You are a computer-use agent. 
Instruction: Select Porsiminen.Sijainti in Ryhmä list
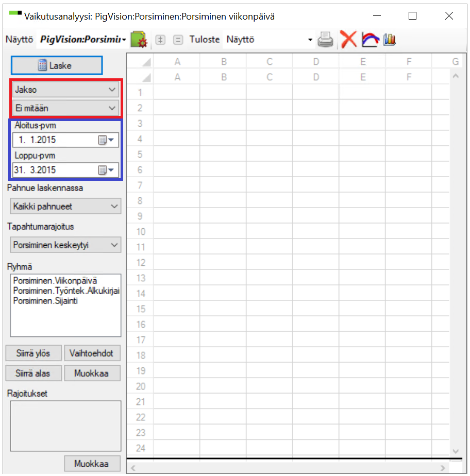point(45,301)
